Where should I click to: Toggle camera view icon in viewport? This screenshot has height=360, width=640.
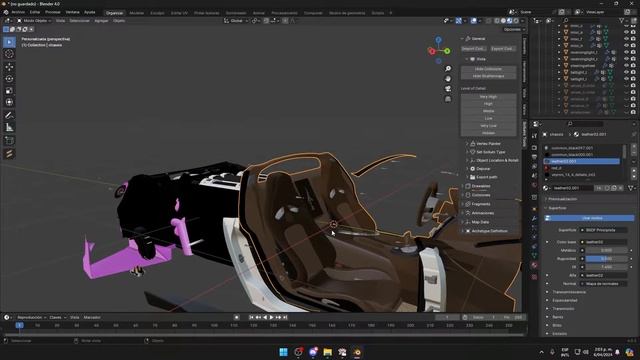tap(448, 89)
